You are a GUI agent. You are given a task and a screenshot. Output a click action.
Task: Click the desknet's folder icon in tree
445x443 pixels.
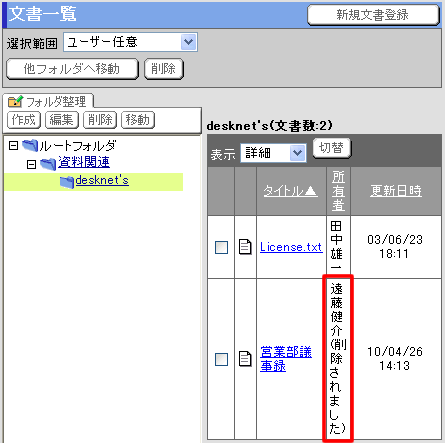tap(67, 182)
